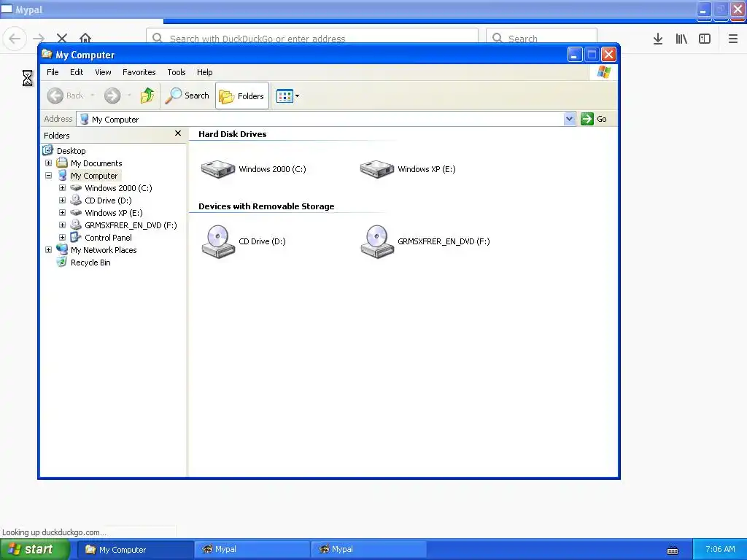
Task: Toggle Mypal sidebar icon
Action: [705, 39]
